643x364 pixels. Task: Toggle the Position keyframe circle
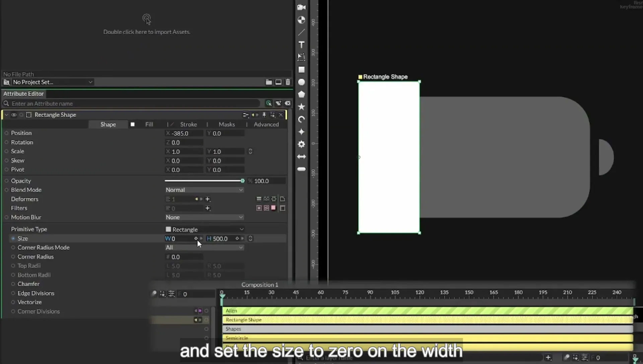pyautogui.click(x=6, y=133)
